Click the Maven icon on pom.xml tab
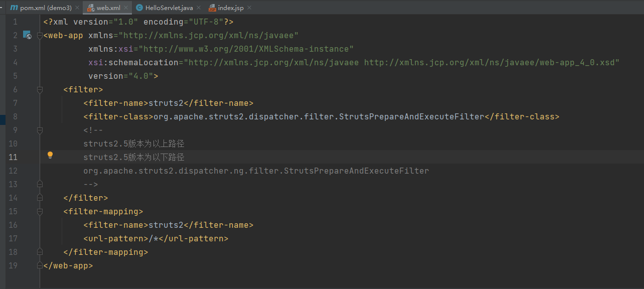644x289 pixels. (x=14, y=8)
